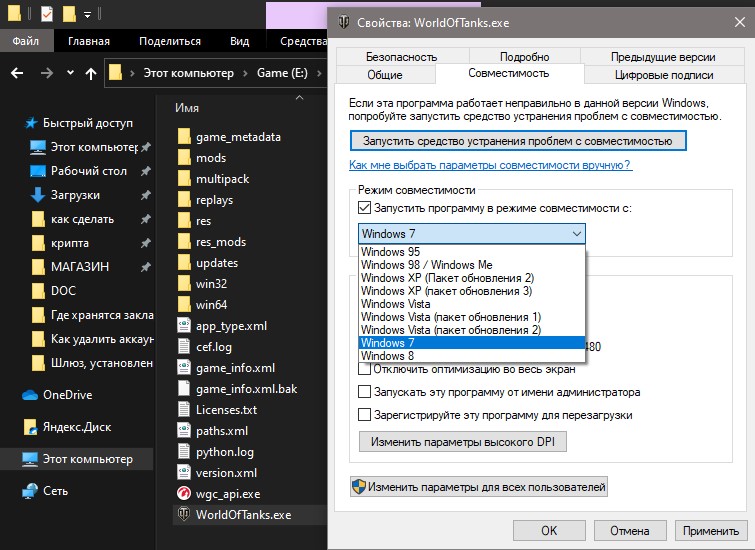Open the Цифровые подписи tab
Screen dimensions: 755x550
[x=664, y=75]
